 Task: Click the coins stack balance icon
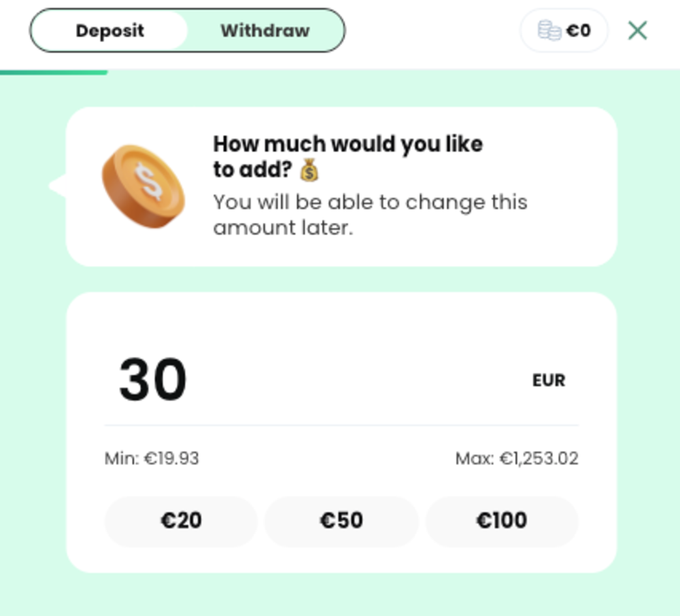point(549,31)
